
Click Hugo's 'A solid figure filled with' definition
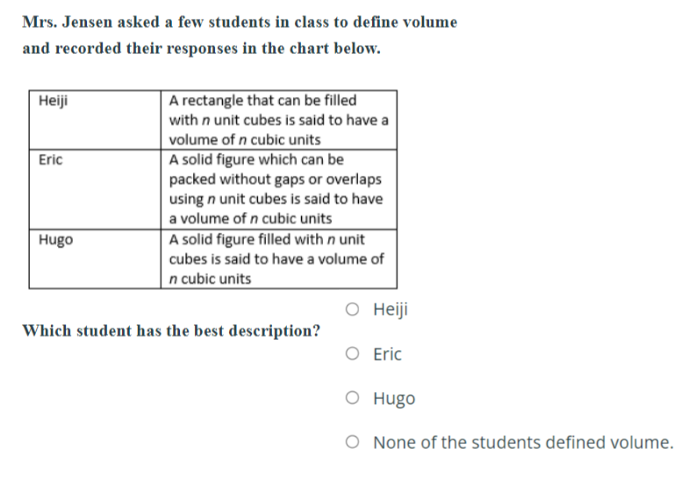267,239
